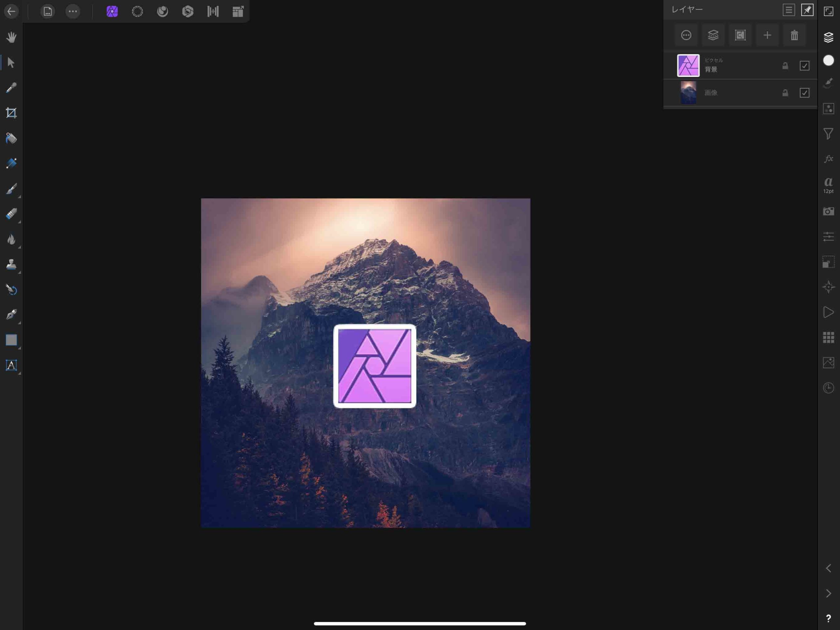Select the Flood Fill bucket tool
Screen dimensions: 840x630
click(11, 138)
